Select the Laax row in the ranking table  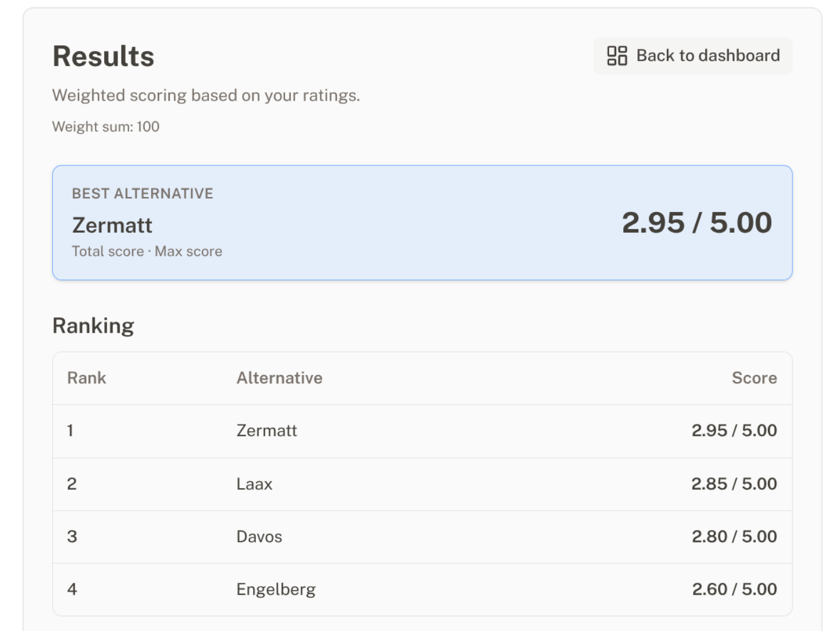click(423, 484)
